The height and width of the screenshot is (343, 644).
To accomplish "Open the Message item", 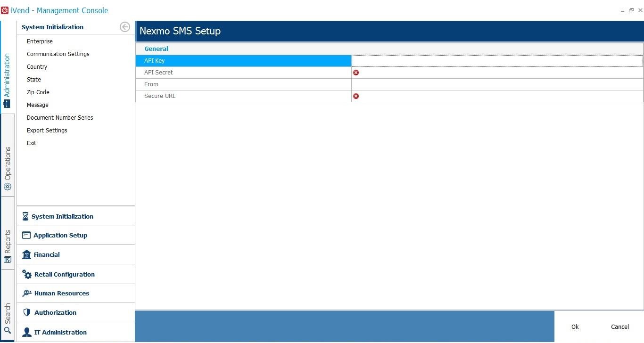I will tap(38, 105).
